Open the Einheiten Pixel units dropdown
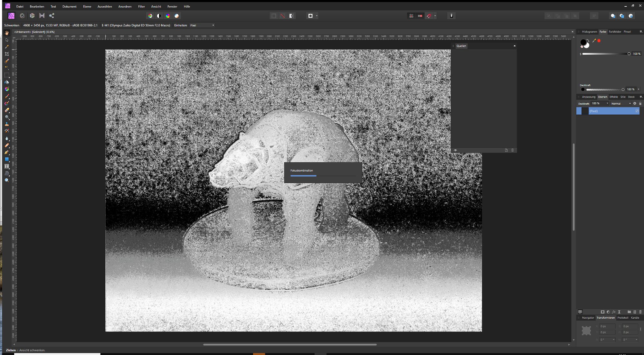 coord(202,25)
